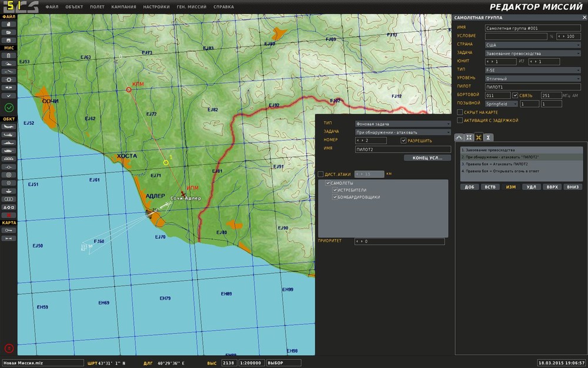Open the КАМПАНИЯ menu

[123, 7]
